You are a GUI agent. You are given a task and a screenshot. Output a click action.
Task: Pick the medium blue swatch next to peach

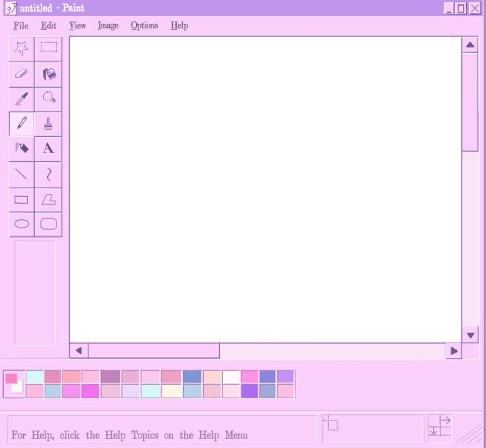coord(192,377)
